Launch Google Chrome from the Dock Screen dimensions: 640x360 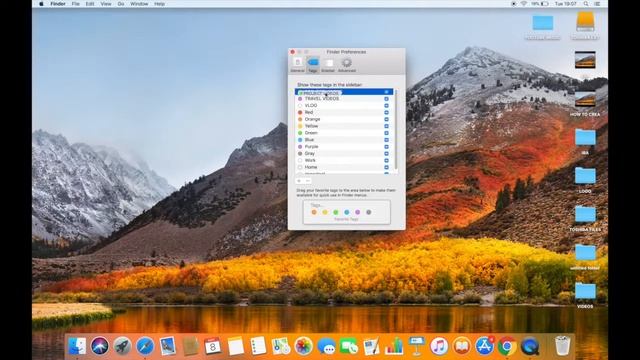click(x=507, y=346)
